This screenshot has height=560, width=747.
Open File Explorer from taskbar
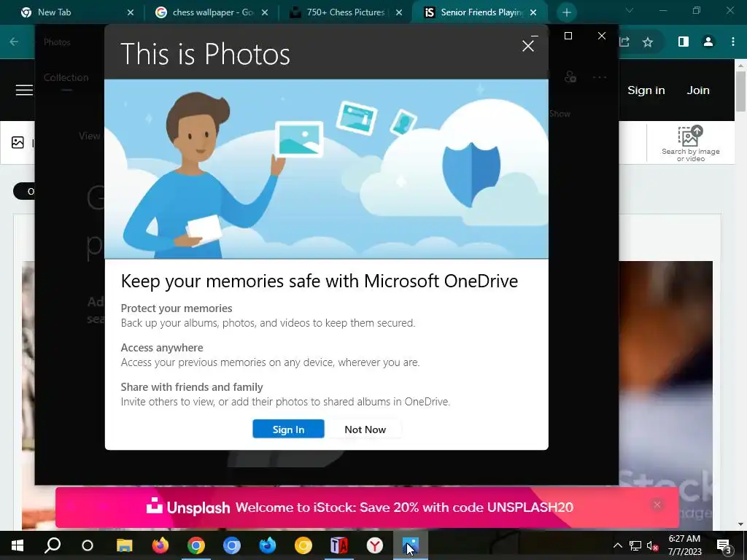point(124,545)
